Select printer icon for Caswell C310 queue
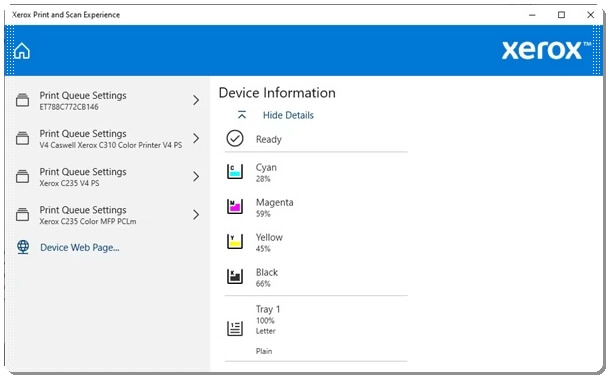Viewport: 609px width, 378px height. pyautogui.click(x=23, y=138)
